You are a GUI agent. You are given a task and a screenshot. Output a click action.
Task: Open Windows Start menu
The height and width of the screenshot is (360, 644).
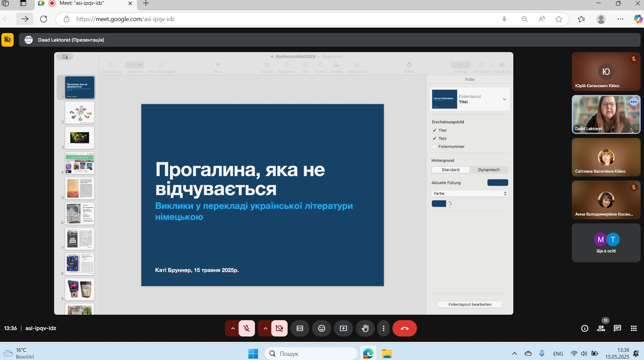(x=253, y=354)
